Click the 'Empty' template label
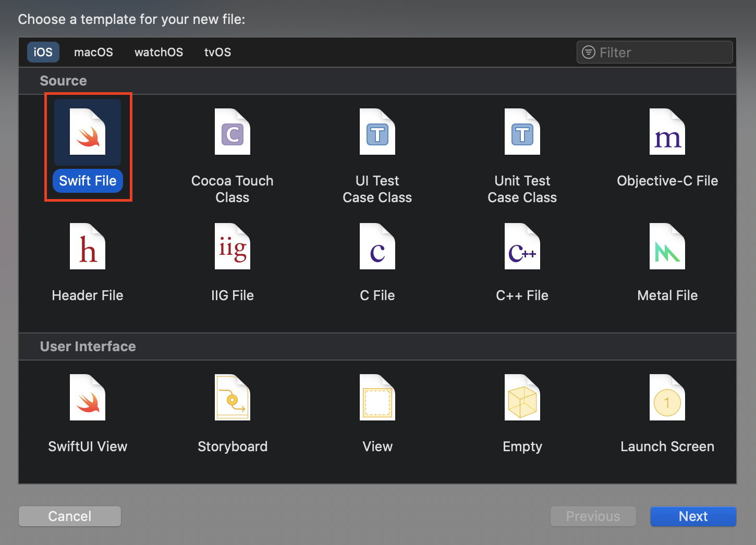 coord(522,447)
